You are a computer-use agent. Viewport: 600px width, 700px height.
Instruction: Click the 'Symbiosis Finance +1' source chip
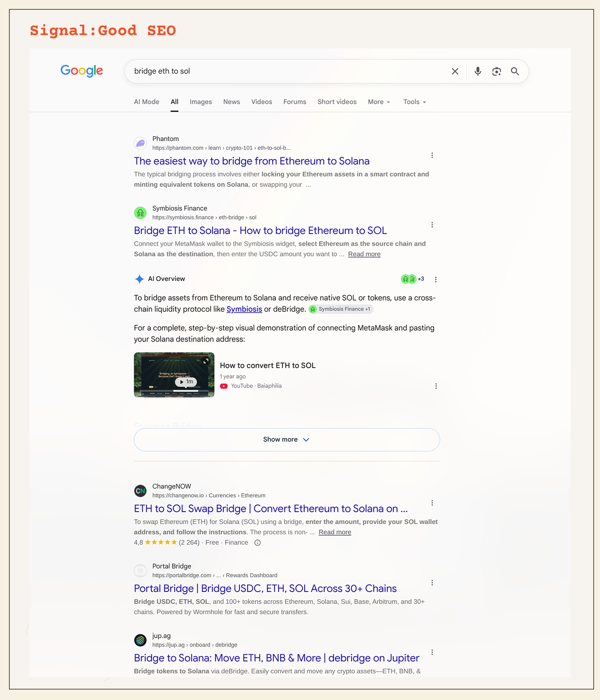(341, 309)
